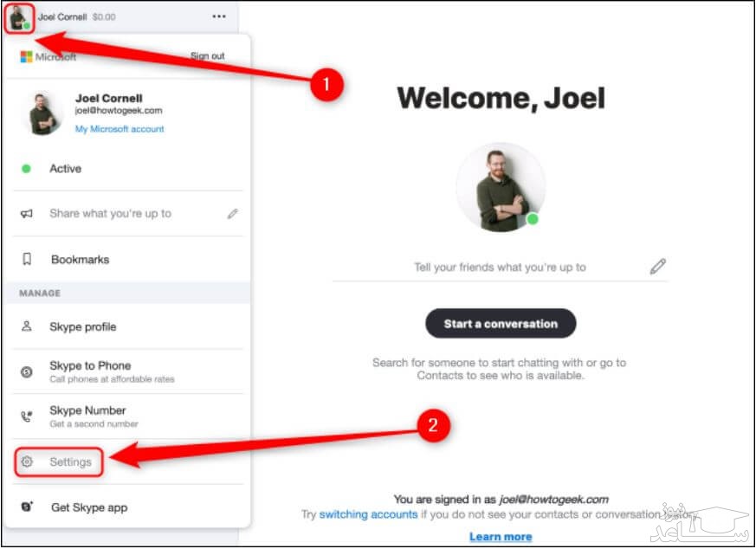Click the Skype to Phone dial icon
This screenshot has height=549, width=756.
click(27, 371)
